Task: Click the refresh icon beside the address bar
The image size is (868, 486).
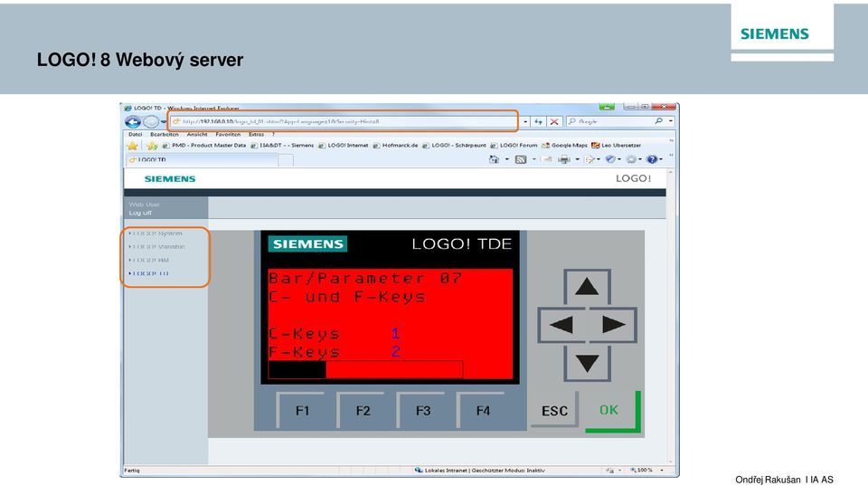Action: pyautogui.click(x=538, y=121)
